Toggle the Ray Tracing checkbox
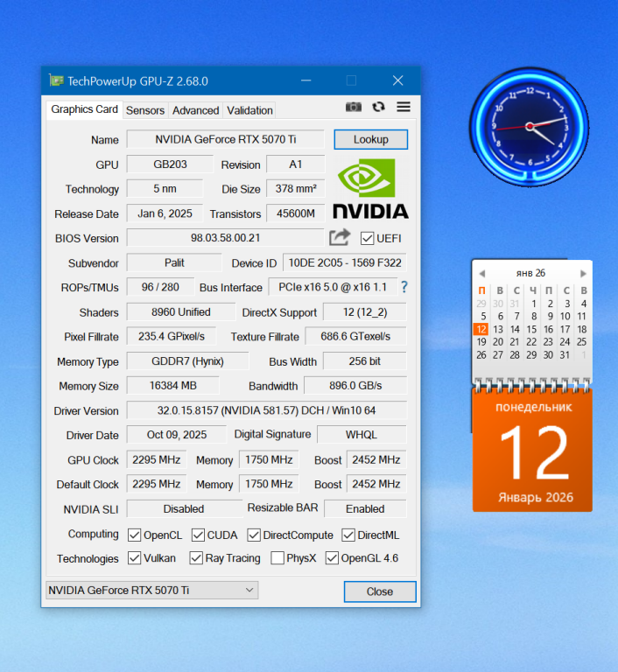 [196, 558]
